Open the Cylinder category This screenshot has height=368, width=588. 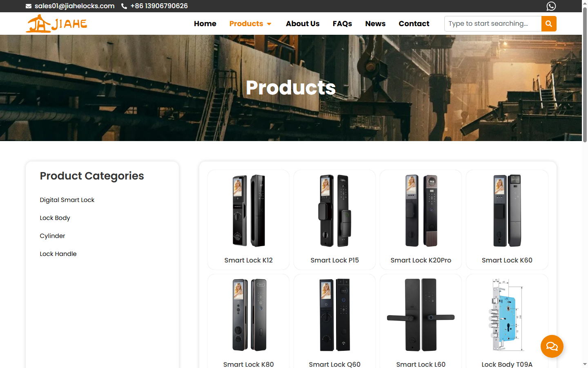(52, 236)
